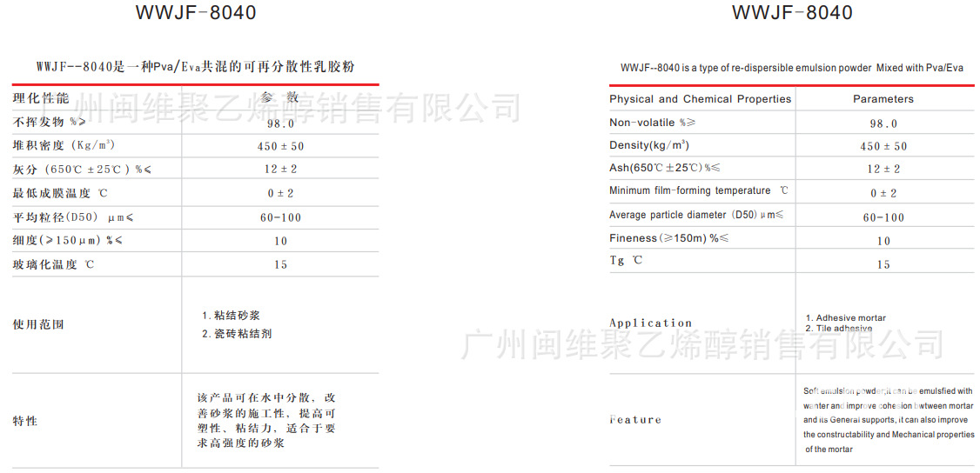This screenshot has width=980, height=473.
Task: Click the 'Parameters' column header
Action: click(883, 99)
